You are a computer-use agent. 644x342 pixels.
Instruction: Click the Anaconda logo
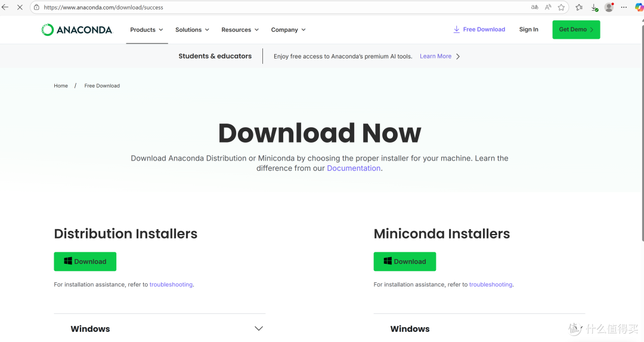(77, 30)
